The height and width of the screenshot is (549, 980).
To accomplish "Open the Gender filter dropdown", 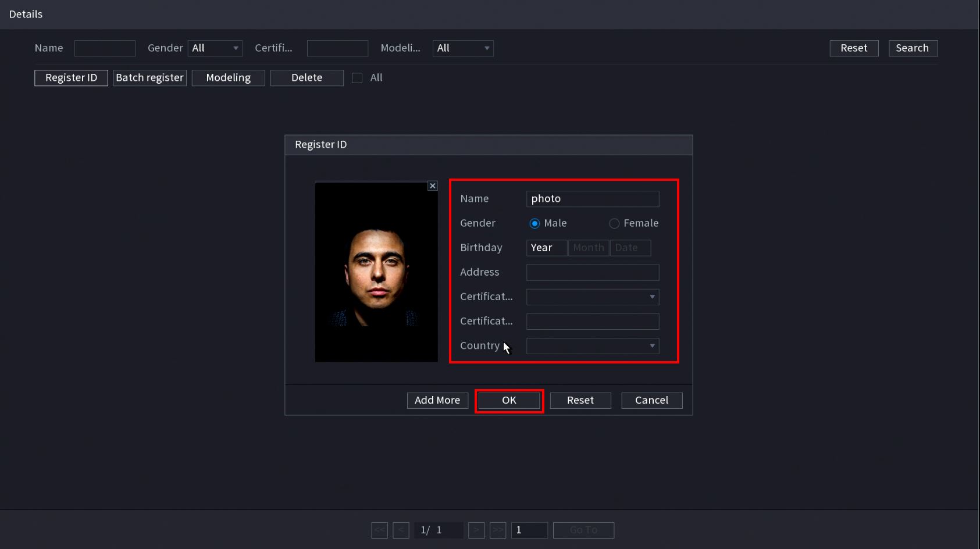I will point(215,48).
